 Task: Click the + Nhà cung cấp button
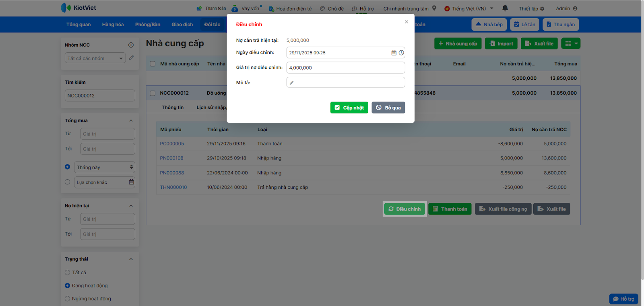pos(458,43)
